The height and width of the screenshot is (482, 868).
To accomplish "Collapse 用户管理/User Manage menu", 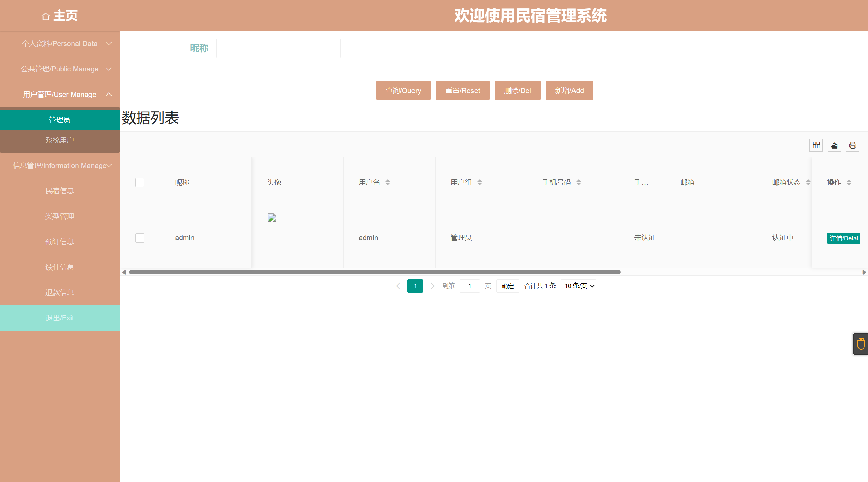I will pos(60,95).
